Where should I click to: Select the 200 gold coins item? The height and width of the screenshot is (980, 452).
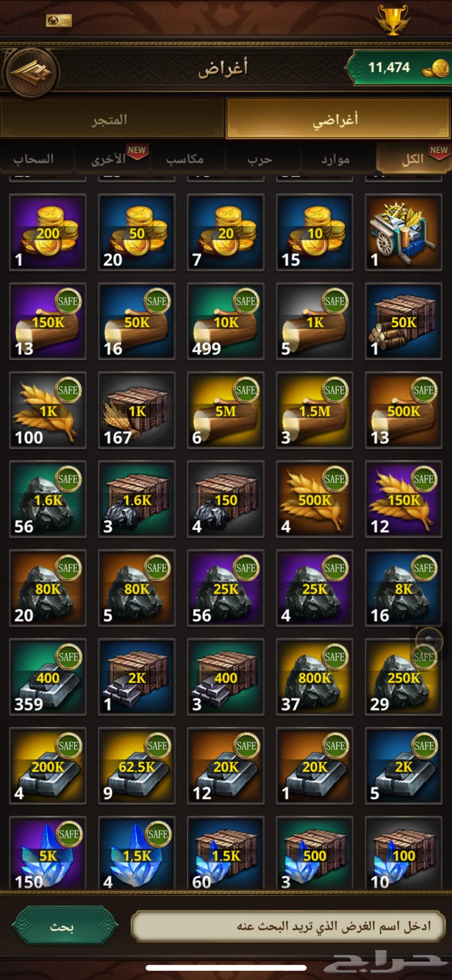point(48,232)
